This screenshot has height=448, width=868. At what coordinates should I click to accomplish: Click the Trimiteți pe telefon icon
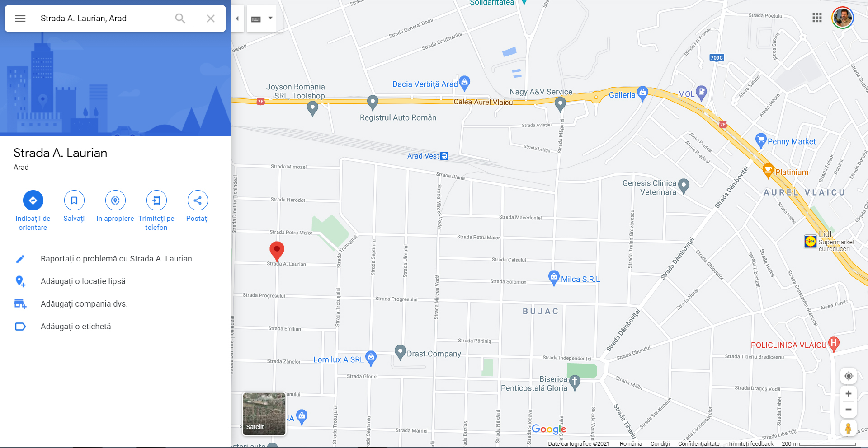tap(156, 201)
